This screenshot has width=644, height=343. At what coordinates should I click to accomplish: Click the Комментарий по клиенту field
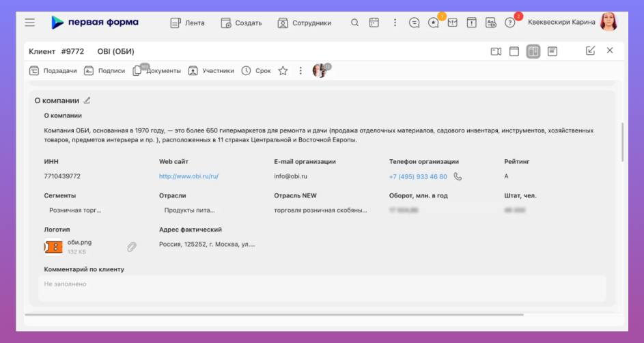pyautogui.click(x=322, y=284)
